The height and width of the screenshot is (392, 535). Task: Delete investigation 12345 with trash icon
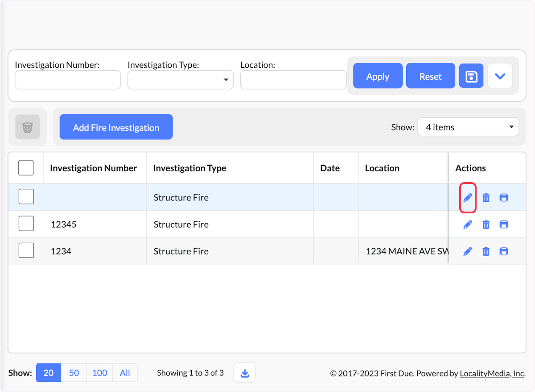point(486,225)
